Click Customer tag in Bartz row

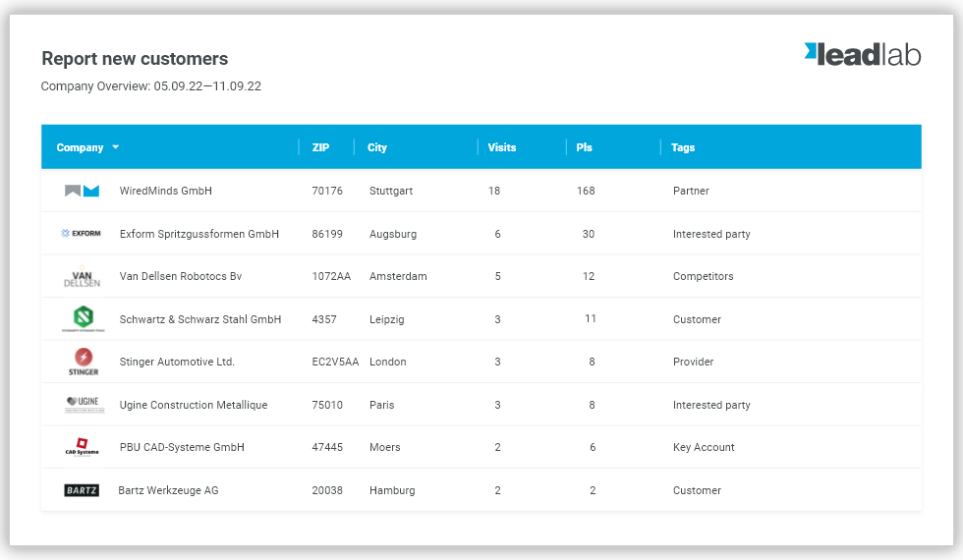click(x=697, y=490)
